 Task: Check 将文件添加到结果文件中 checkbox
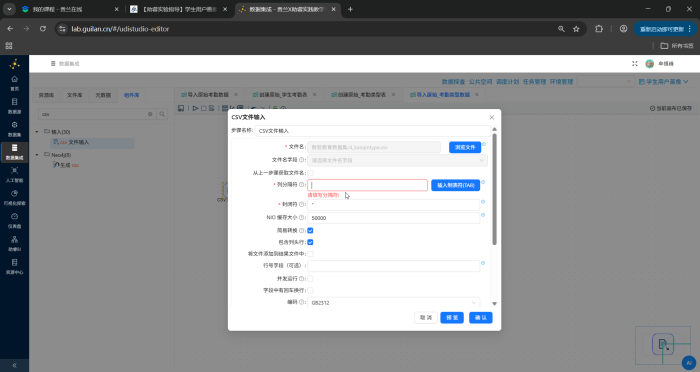(310, 254)
